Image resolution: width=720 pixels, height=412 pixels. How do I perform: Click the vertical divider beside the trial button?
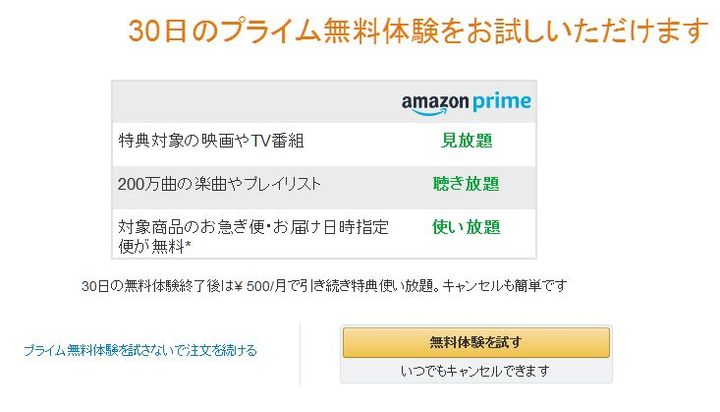(300, 352)
